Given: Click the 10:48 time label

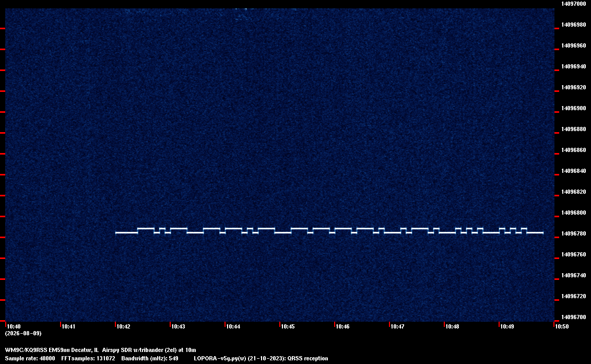Looking at the screenshot, I should pos(452,326).
